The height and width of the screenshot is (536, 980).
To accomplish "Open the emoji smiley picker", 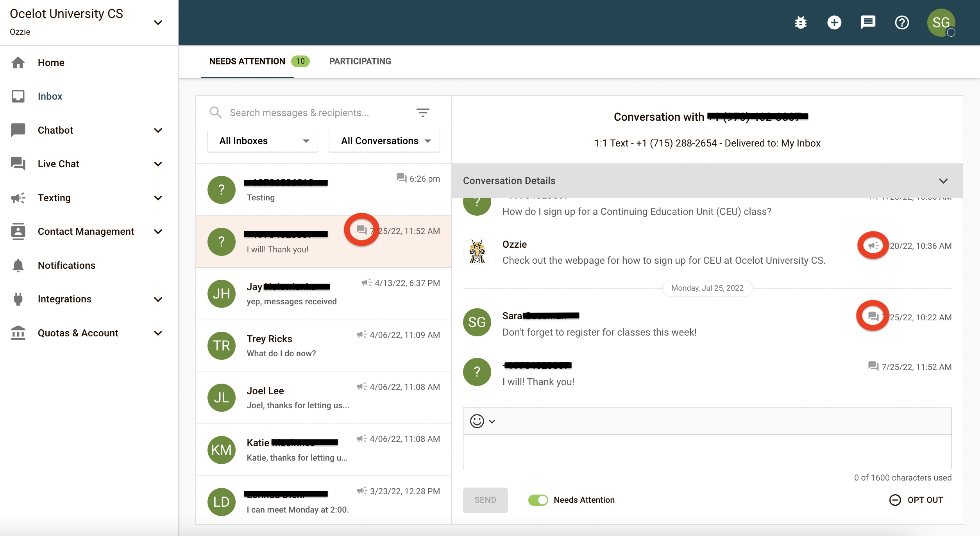I will 476,421.
